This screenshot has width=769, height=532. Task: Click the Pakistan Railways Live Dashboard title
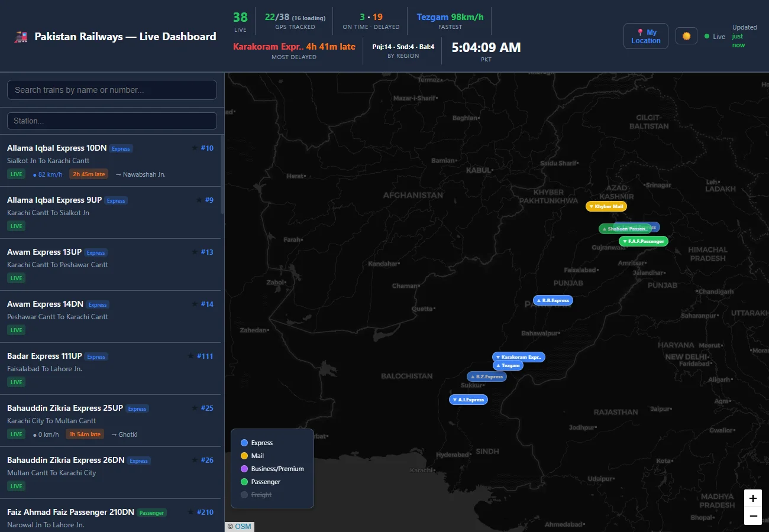[125, 37]
